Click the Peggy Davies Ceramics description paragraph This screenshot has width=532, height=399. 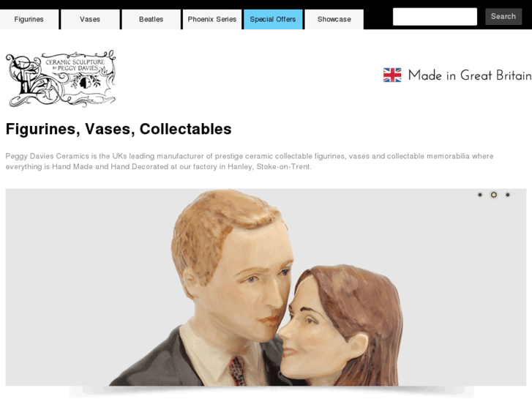click(x=250, y=161)
